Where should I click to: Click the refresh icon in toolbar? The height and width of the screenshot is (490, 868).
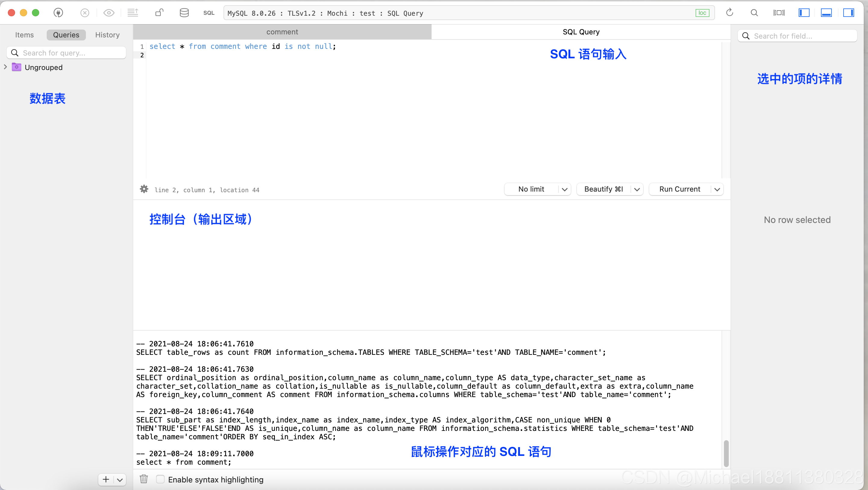[x=729, y=13]
